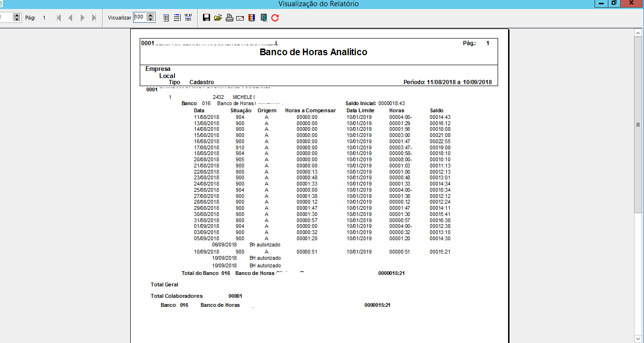Open a report file using folder icon
Viewport: 644px width, 343px height.
218,18
